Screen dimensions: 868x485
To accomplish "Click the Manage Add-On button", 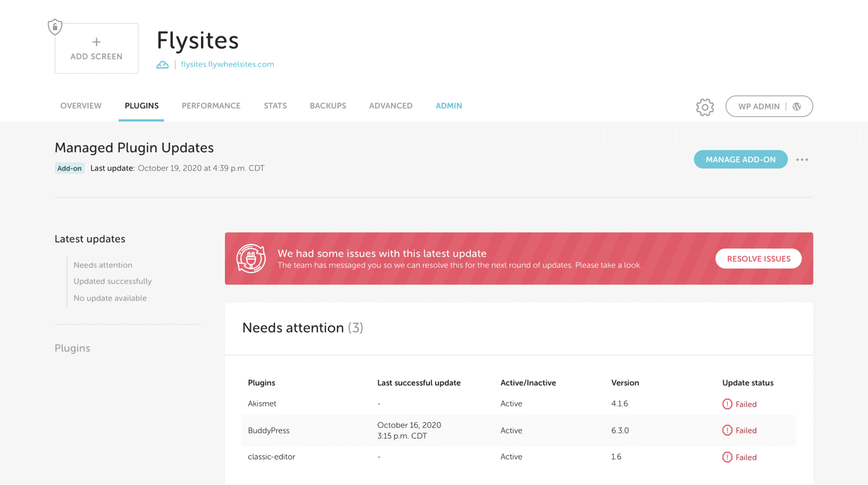I will (x=740, y=160).
